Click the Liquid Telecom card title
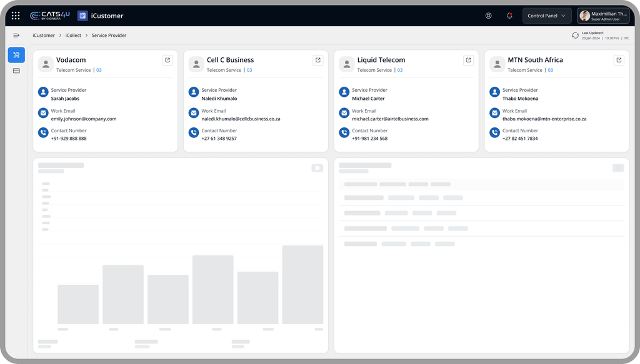Screen dimensions: 640x364 [x=381, y=60]
